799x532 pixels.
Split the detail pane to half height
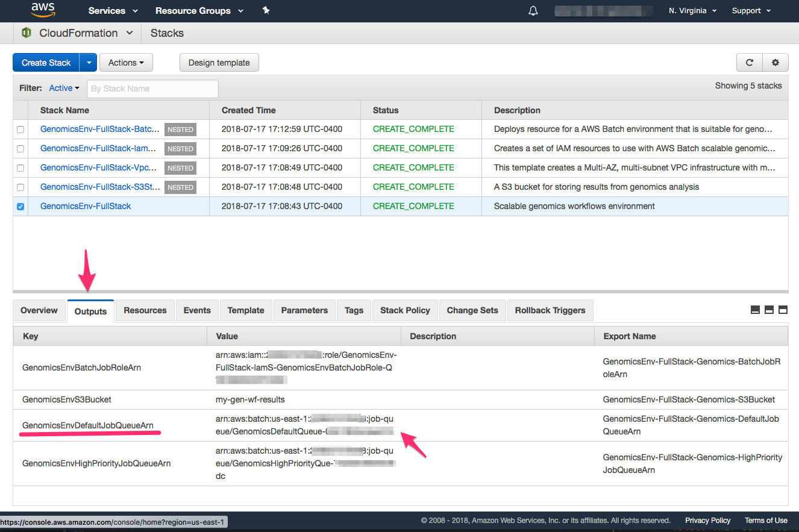769,310
